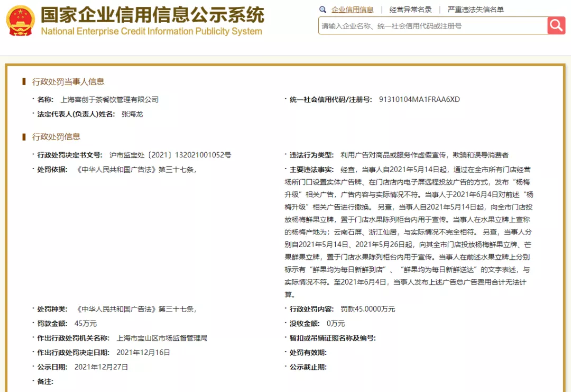Screen dimensions: 571x392
Task: Click the national emblem logo
Action: [21, 21]
